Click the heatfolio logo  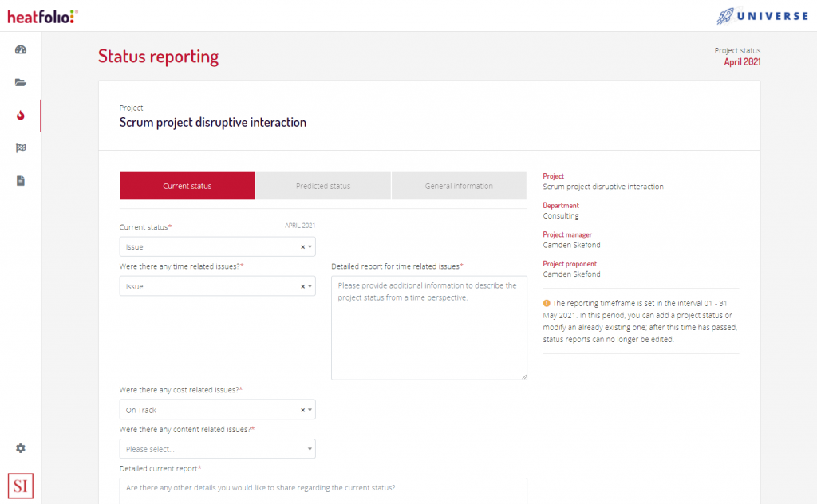pos(43,16)
